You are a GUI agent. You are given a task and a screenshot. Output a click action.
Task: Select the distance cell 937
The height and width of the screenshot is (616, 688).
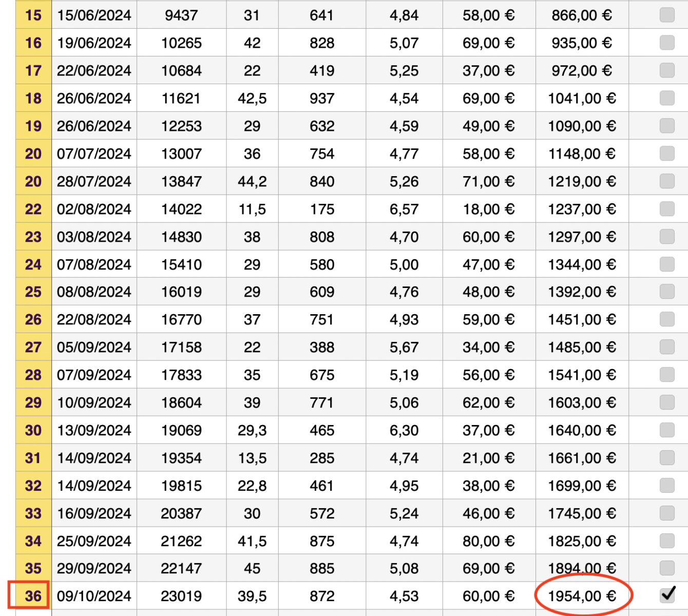pyautogui.click(x=322, y=98)
